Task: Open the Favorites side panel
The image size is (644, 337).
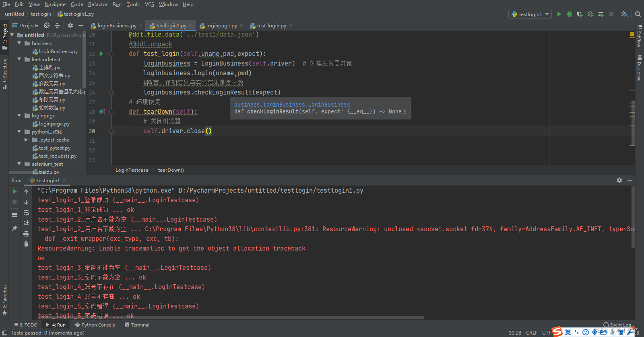Action: click(x=4, y=300)
